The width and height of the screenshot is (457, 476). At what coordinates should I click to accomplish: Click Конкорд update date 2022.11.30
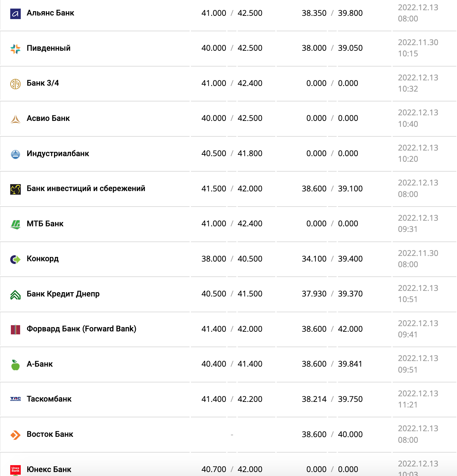tap(418, 253)
